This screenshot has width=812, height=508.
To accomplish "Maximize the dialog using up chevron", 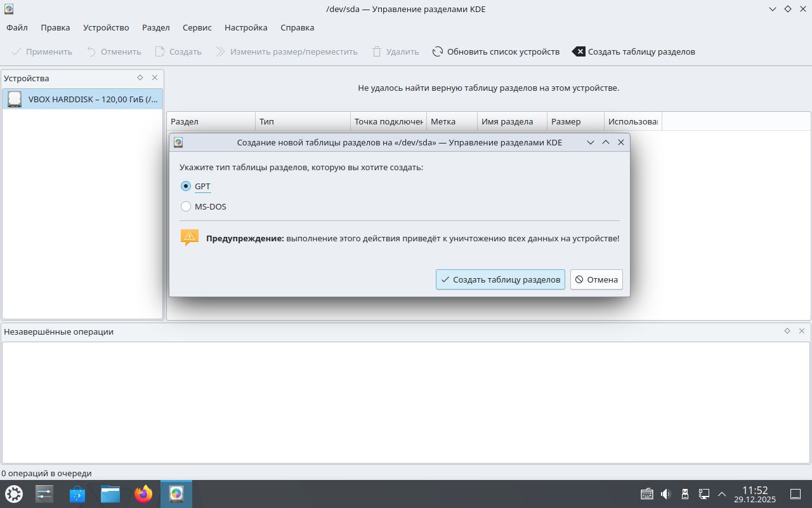I will click(x=606, y=142).
